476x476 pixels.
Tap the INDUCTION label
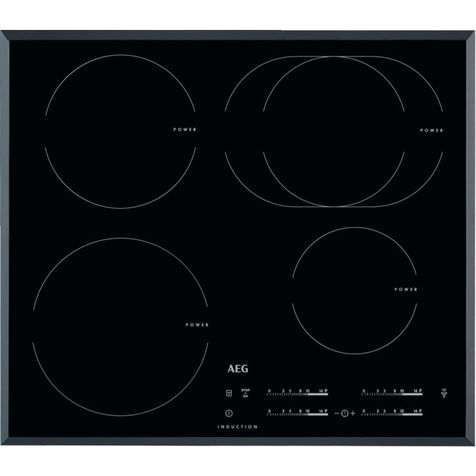tap(238, 426)
